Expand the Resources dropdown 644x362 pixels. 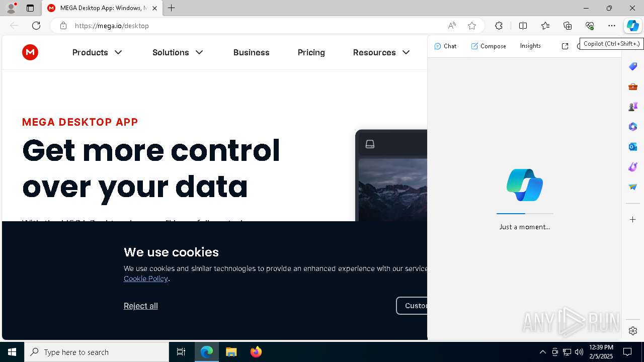(x=381, y=52)
